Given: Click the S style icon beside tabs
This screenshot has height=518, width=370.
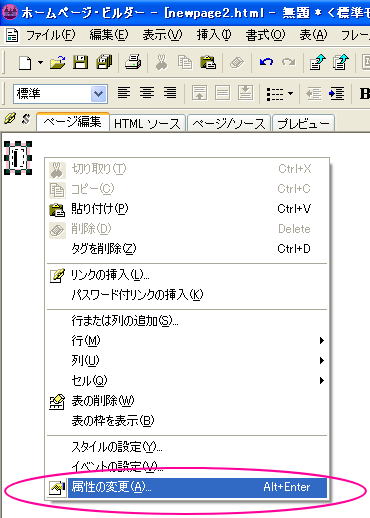Looking at the screenshot, I should [26, 119].
